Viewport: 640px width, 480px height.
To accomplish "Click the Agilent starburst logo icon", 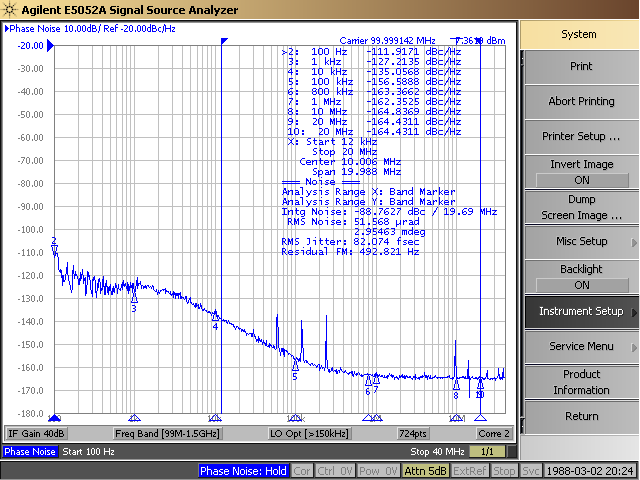I will point(9,9).
